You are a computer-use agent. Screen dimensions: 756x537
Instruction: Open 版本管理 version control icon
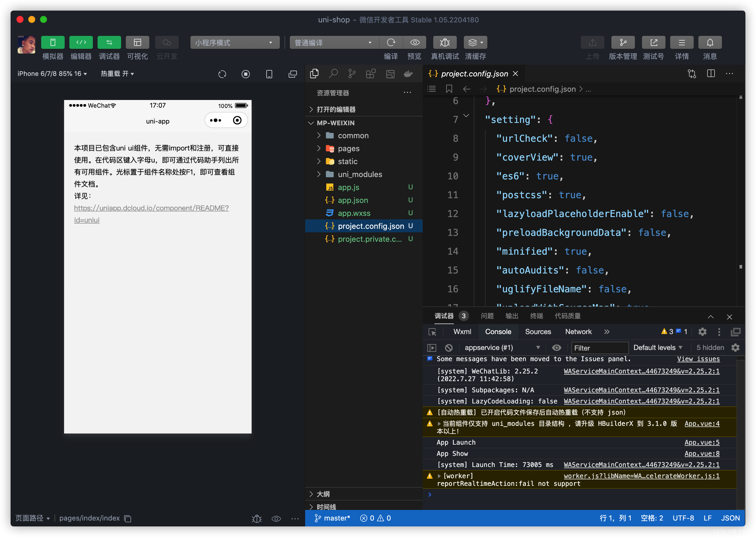pyautogui.click(x=623, y=42)
